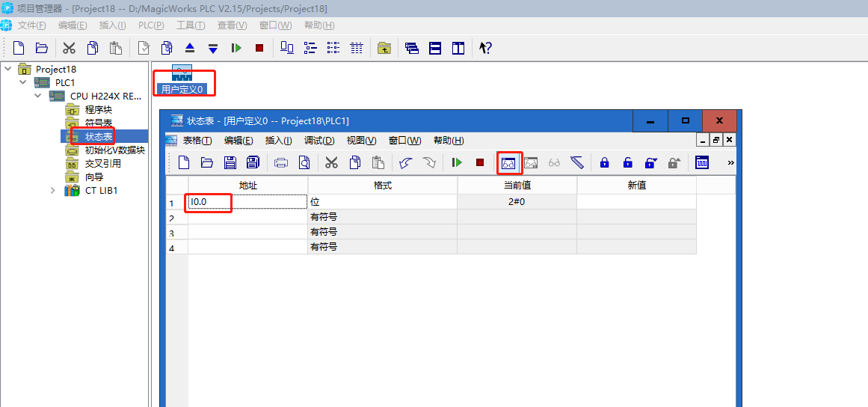Click the Paste icon in main toolbar
The width and height of the screenshot is (868, 407).
click(x=115, y=48)
